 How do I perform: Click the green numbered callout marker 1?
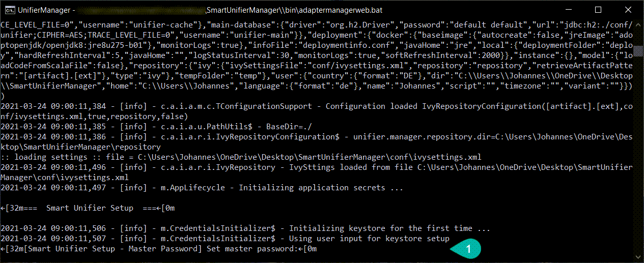[x=466, y=249]
